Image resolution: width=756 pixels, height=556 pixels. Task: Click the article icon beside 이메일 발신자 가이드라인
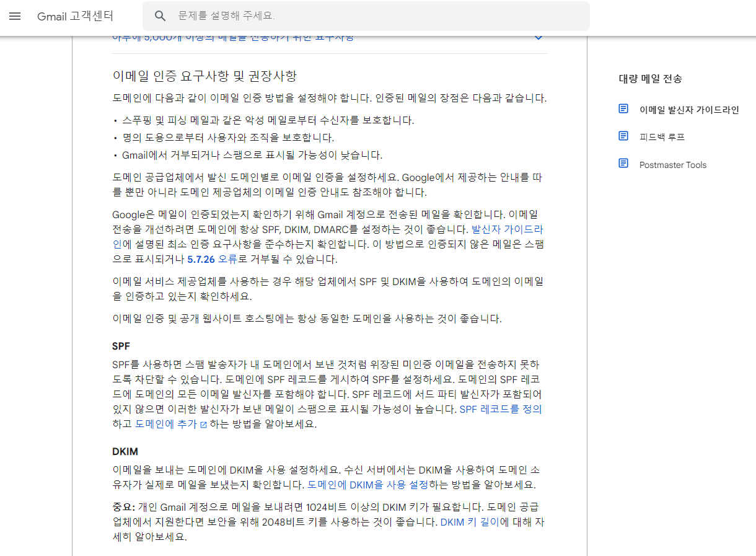[x=623, y=108]
